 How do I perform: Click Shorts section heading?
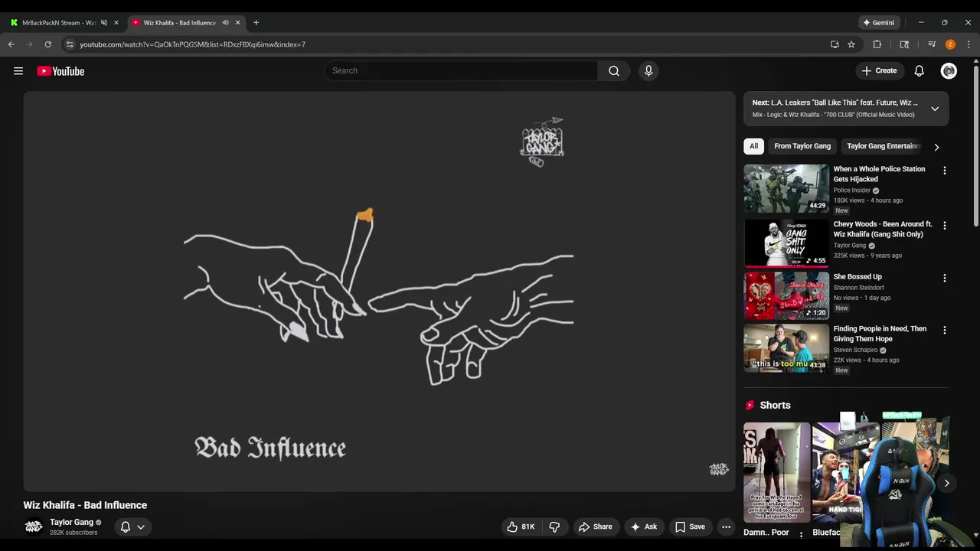[x=775, y=406]
